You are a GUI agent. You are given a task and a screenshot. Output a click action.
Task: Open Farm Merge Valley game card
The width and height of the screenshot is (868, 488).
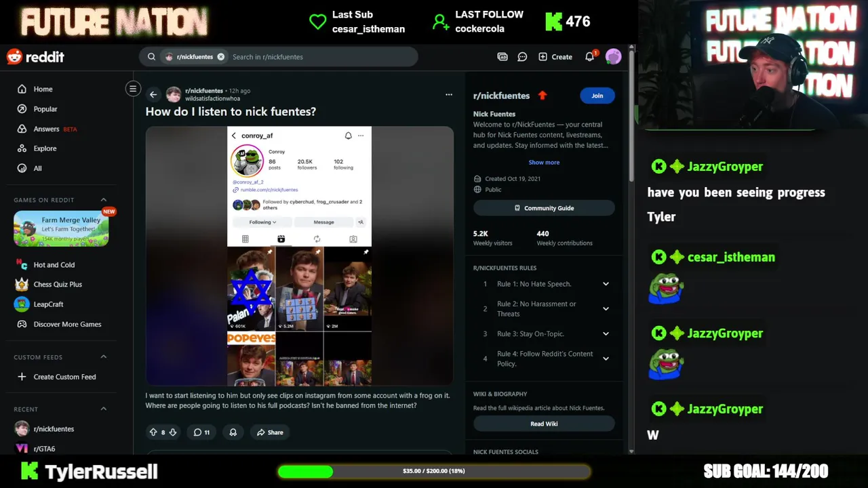[x=61, y=228]
